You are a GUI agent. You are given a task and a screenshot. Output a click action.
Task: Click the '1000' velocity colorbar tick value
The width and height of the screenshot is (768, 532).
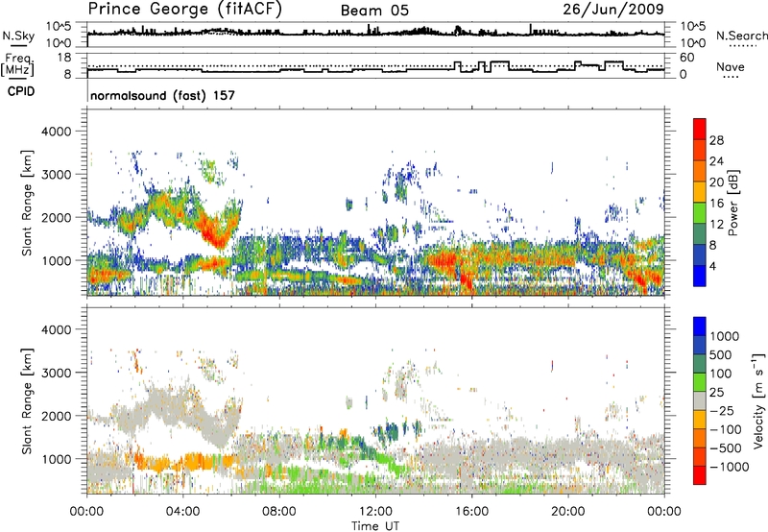725,336
